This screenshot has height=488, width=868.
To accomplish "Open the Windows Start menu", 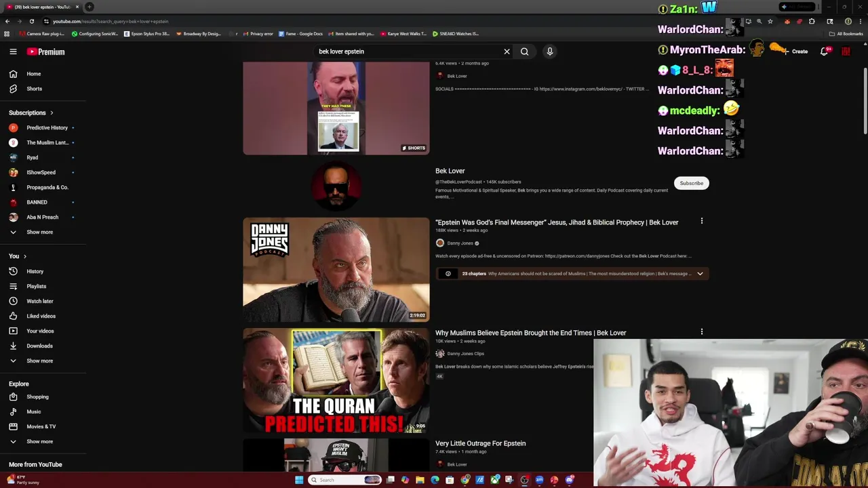I will (x=299, y=480).
